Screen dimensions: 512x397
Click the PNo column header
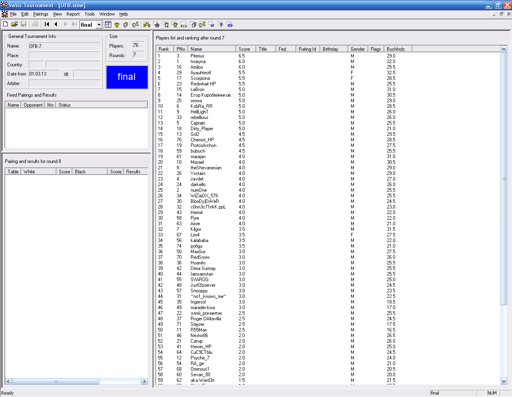coord(181,49)
